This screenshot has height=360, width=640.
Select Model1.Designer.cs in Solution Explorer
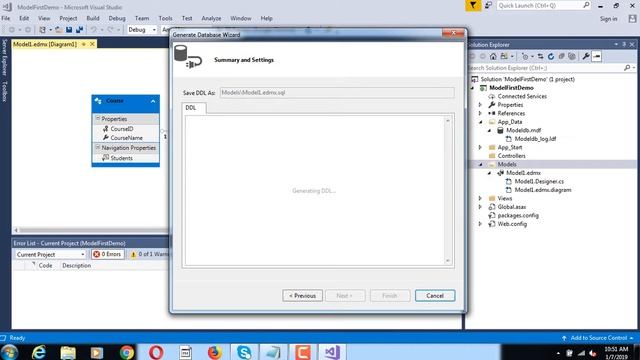(x=539, y=181)
